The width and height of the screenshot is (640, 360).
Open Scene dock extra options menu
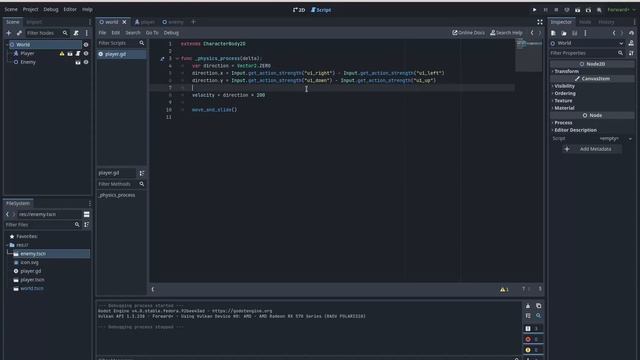pyautogui.click(x=87, y=33)
